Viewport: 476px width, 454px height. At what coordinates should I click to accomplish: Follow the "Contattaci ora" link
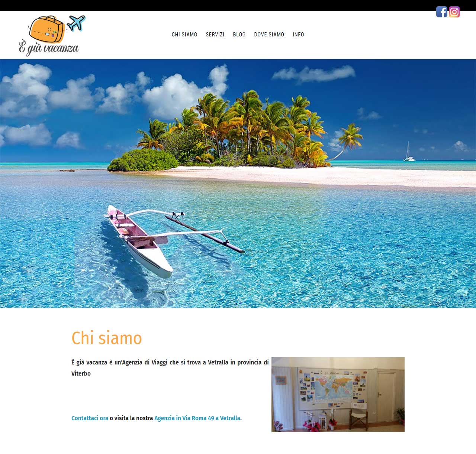coord(90,418)
